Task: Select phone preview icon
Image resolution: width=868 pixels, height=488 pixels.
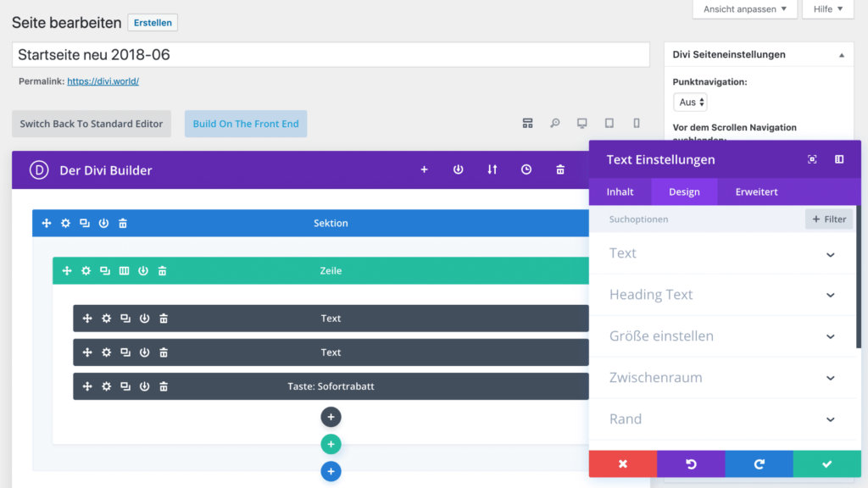Action: (x=637, y=123)
